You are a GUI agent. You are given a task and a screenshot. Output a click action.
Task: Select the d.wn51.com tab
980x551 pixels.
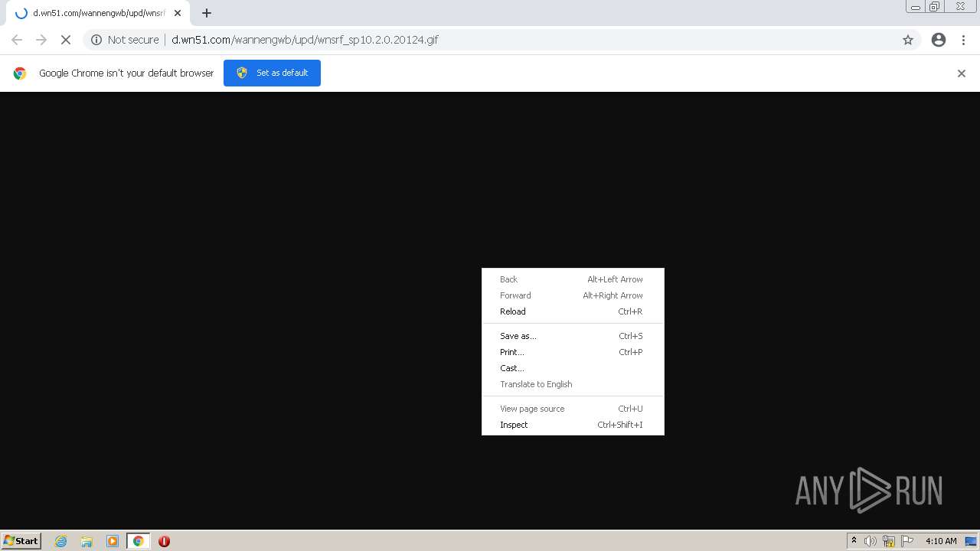[x=98, y=13]
